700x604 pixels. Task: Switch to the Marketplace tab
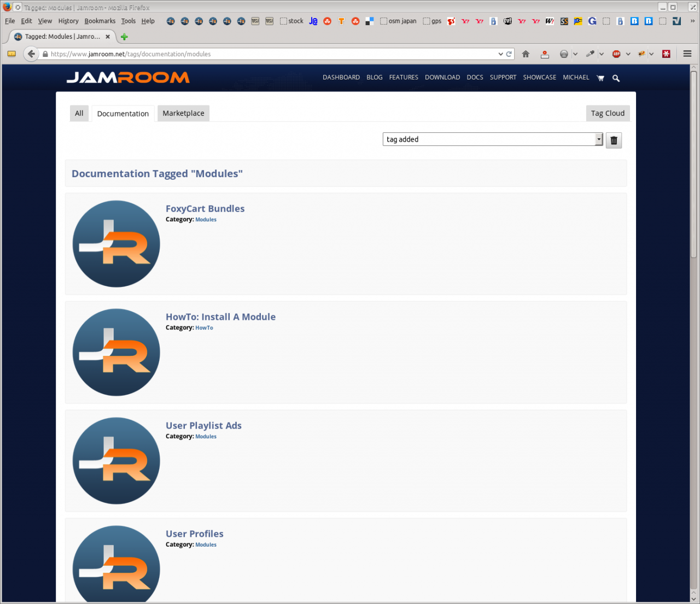pos(183,113)
